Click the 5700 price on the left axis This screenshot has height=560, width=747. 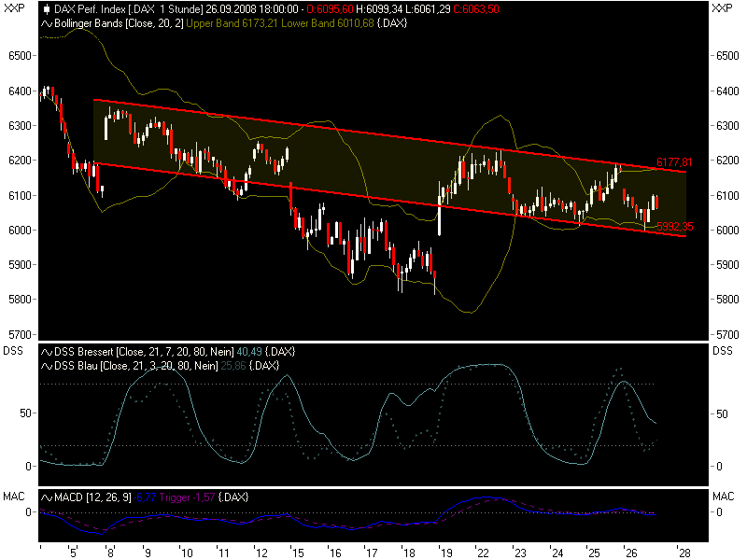click(20, 335)
